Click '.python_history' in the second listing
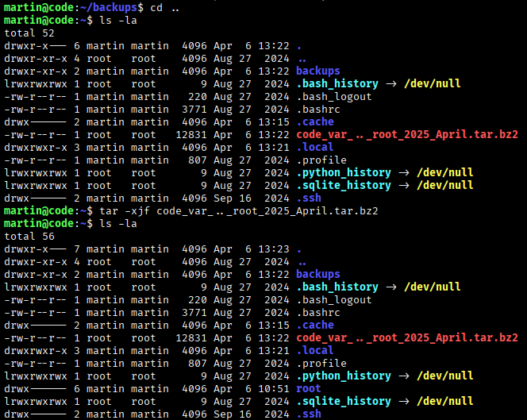This screenshot has height=420, width=527. [343, 376]
